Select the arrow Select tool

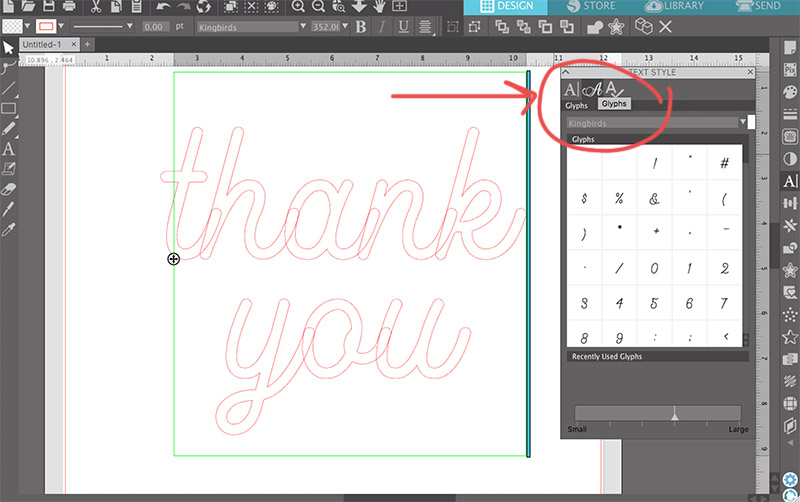point(8,48)
